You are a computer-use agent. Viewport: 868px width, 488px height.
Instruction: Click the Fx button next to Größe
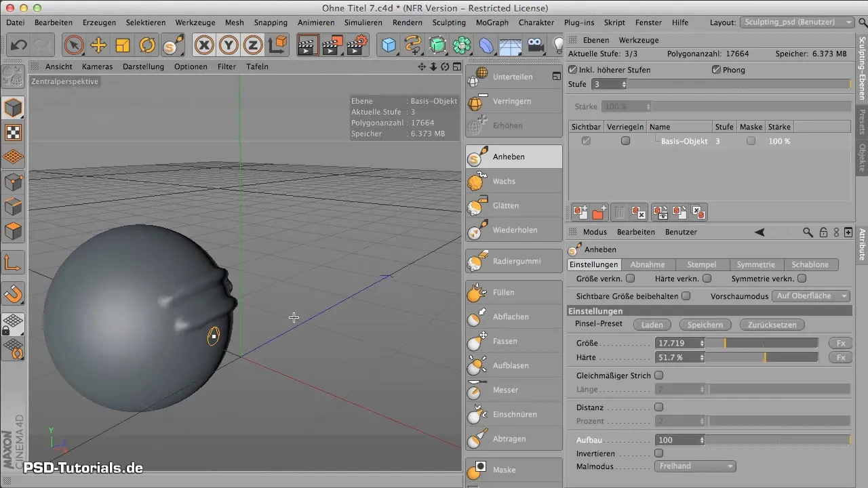click(840, 343)
